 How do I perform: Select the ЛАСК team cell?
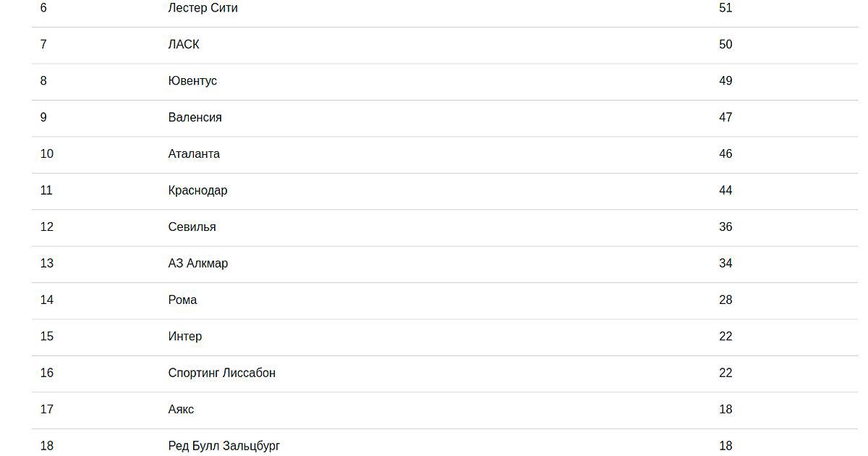184,45
